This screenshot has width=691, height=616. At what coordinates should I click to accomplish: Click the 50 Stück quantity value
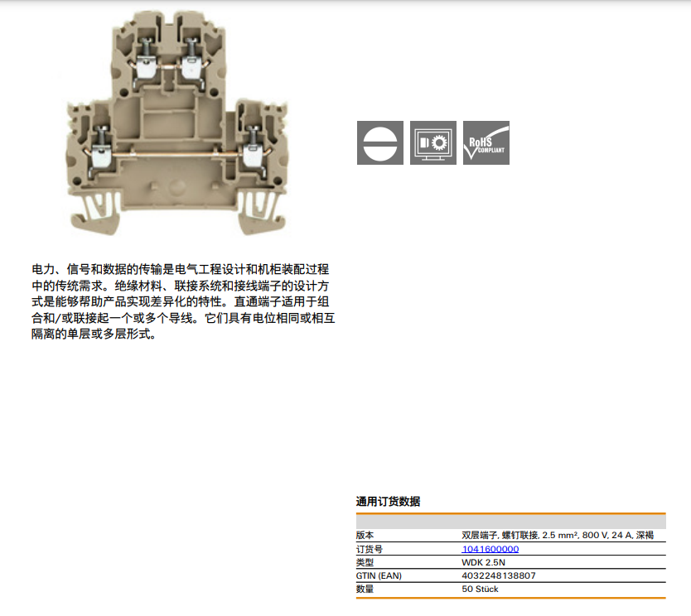pyautogui.click(x=481, y=590)
